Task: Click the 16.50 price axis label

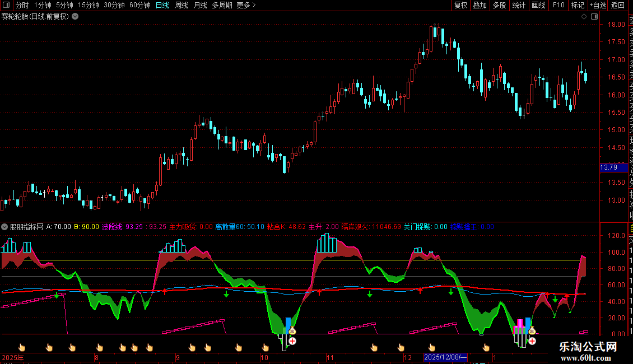Action: click(616, 77)
